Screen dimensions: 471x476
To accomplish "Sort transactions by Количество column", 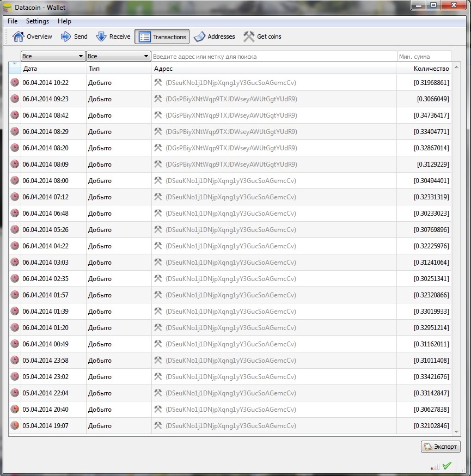I will pos(424,69).
